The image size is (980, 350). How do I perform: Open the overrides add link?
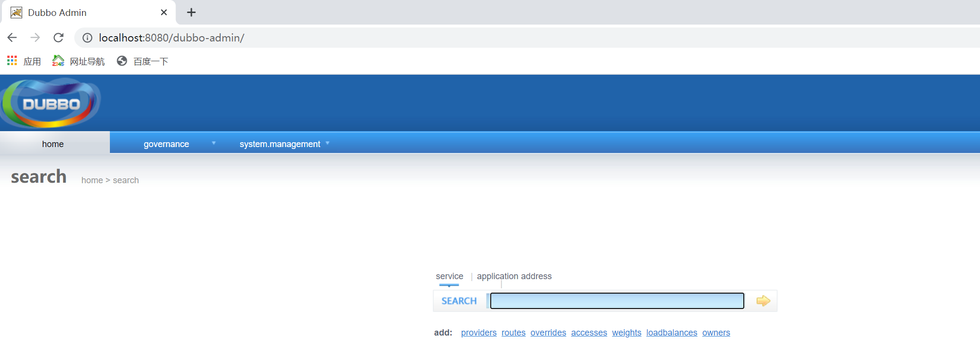click(548, 333)
